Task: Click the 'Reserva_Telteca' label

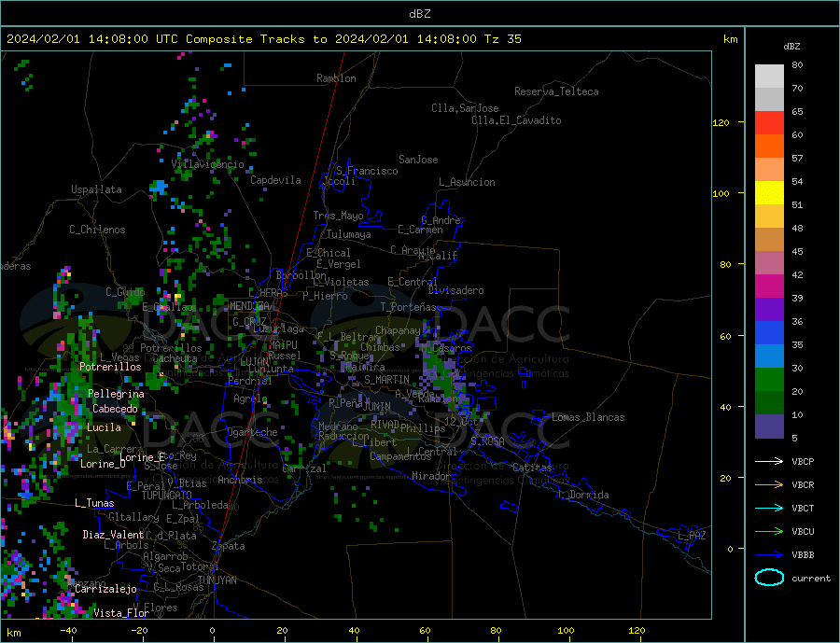Action: click(556, 91)
